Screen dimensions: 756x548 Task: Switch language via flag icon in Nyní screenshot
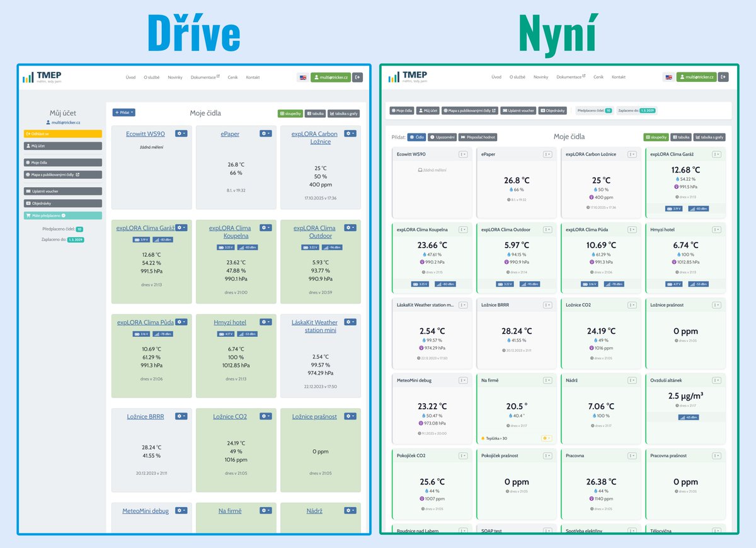(x=668, y=77)
